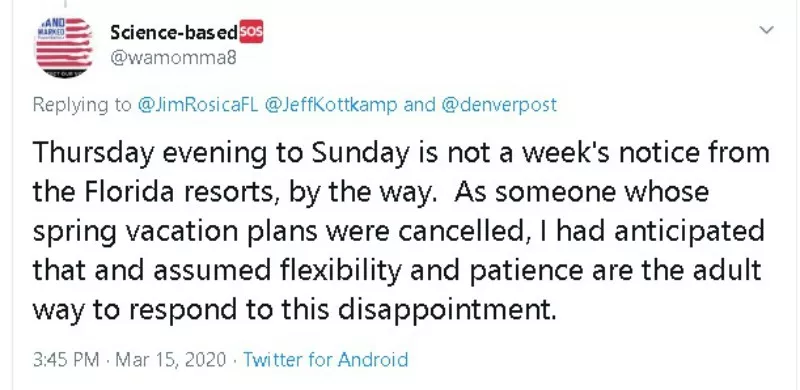Open the 3:45 PM timestamp
Image resolution: width=800 pixels, height=390 pixels.
[66, 359]
